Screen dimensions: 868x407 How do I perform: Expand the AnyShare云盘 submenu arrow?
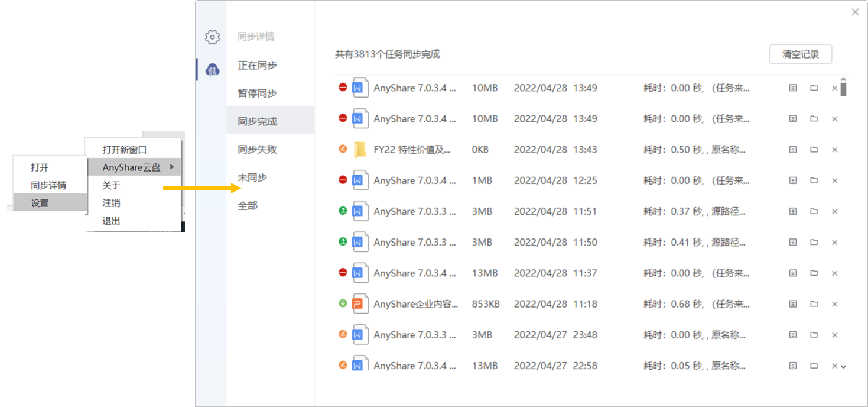pyautogui.click(x=172, y=167)
